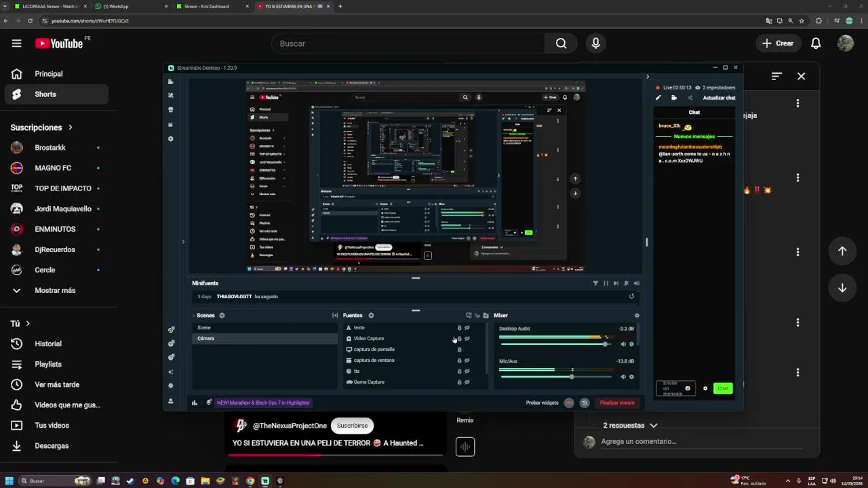Open the Crear dropdown on YouTube
The height and width of the screenshot is (488, 868).
[x=777, y=43]
